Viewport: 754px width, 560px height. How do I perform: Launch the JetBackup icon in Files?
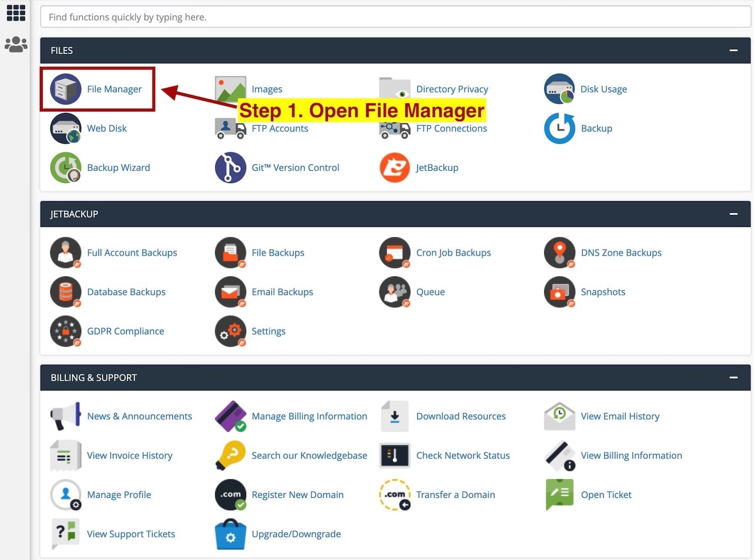click(x=394, y=167)
